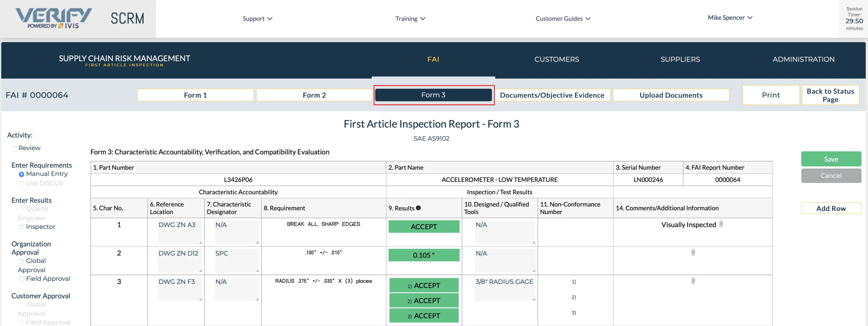Switch to Form 2
This screenshot has height=326, width=868.
point(314,95)
